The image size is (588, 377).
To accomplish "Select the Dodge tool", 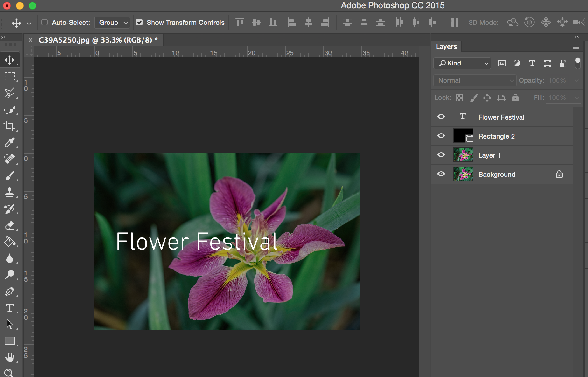I will click(10, 275).
